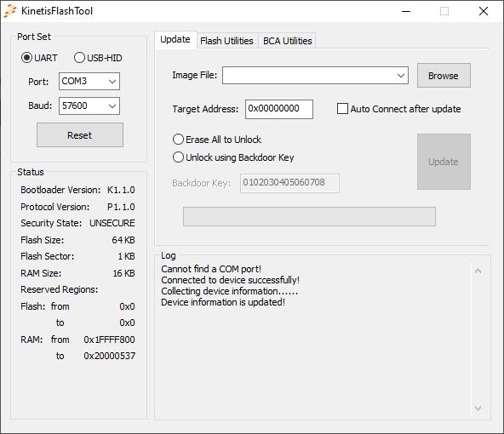
Task: Click the Bootloader Version value K1.1.0
Action: point(121,190)
